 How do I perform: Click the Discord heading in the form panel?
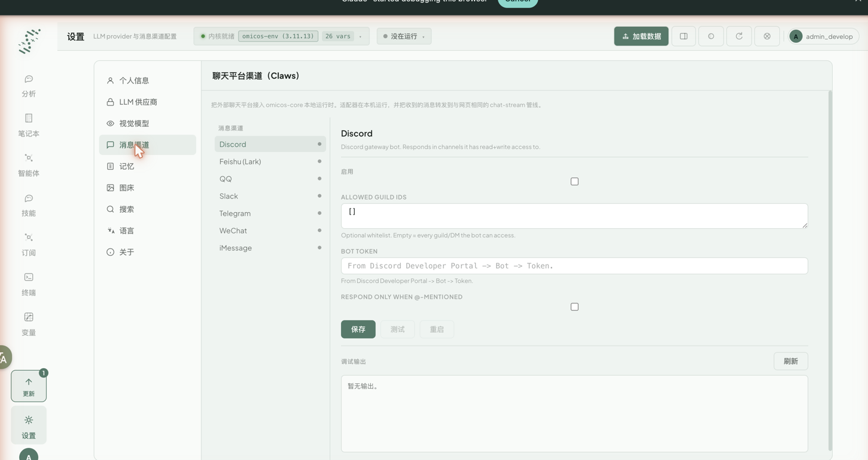pyautogui.click(x=356, y=133)
